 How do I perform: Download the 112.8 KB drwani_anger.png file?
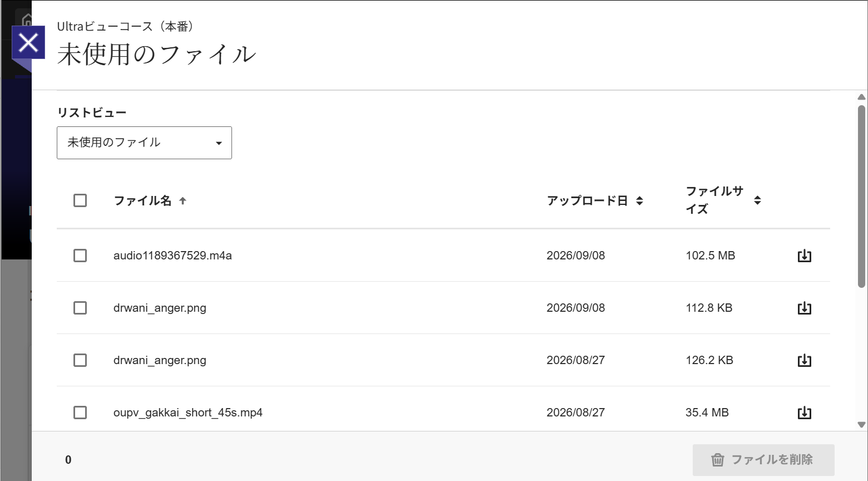point(805,308)
